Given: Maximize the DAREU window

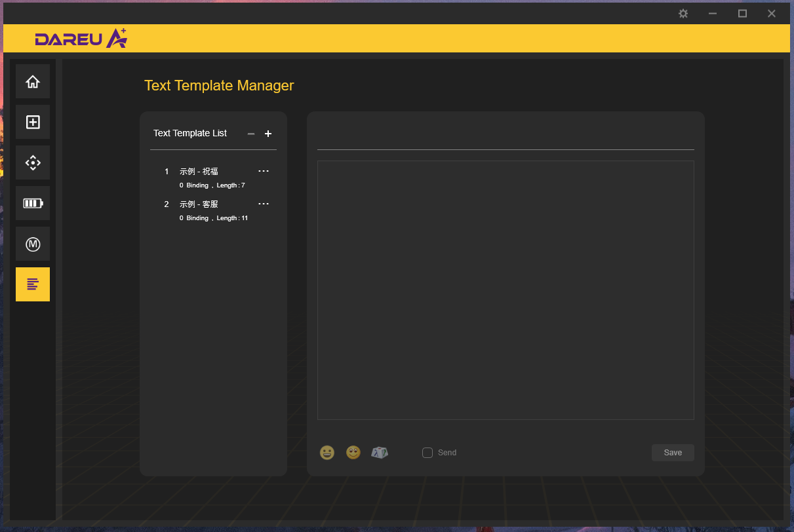Looking at the screenshot, I should [x=742, y=13].
